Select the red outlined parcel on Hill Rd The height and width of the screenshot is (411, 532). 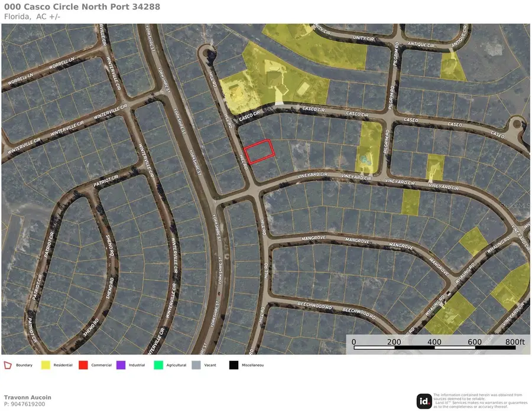259,152
